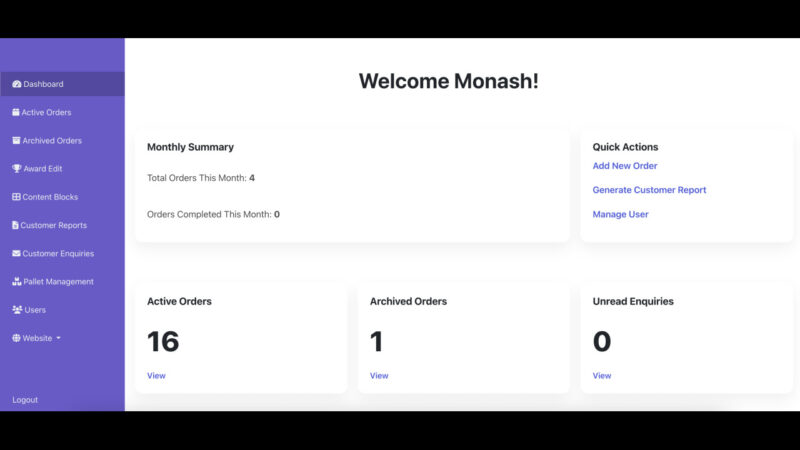Click the Manage User link
This screenshot has width=800, height=450.
coord(620,214)
